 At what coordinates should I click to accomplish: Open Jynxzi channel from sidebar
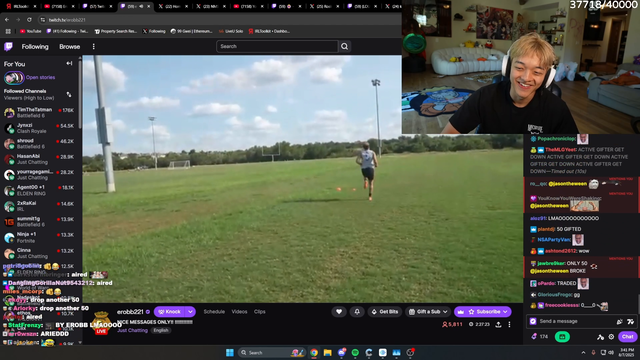(39, 128)
